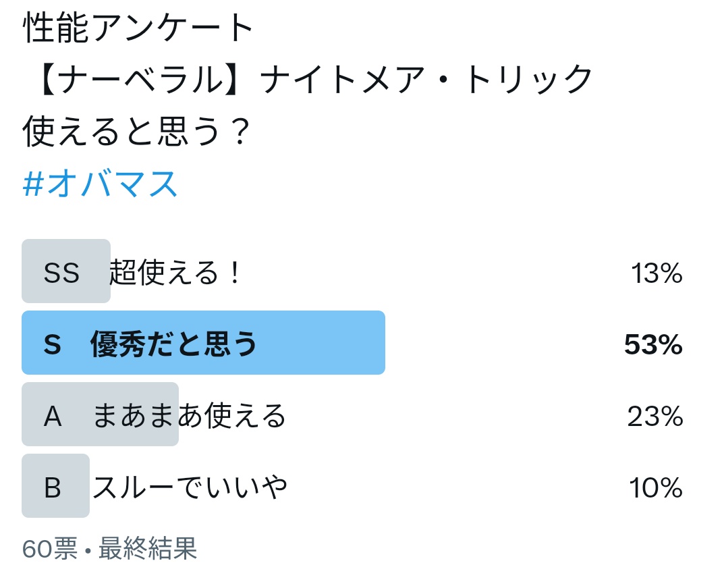Click the ナイトメア・トリック card name text
The image size is (724, 588).
[x=427, y=80]
